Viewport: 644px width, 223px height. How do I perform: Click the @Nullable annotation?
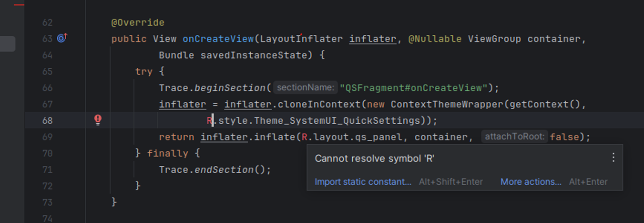tap(435, 39)
